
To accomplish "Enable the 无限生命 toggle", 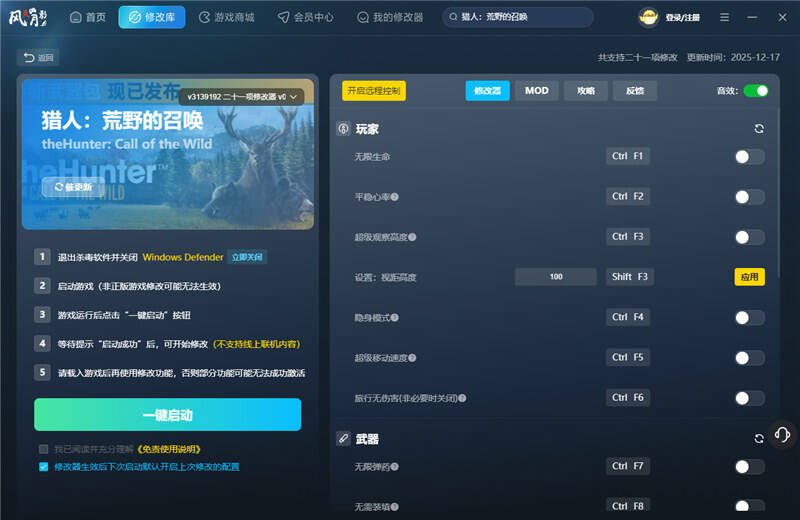I will (x=749, y=157).
